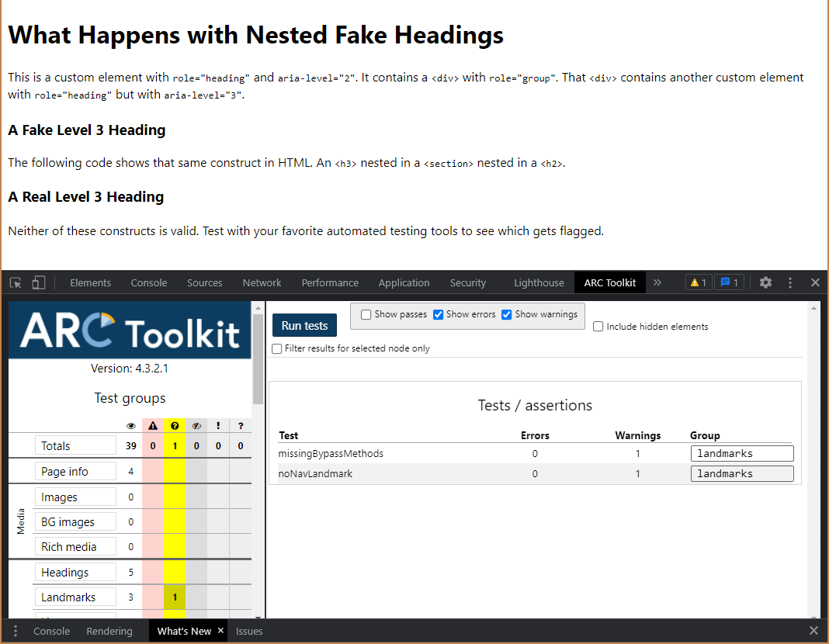Select the Totals test group

point(75,445)
